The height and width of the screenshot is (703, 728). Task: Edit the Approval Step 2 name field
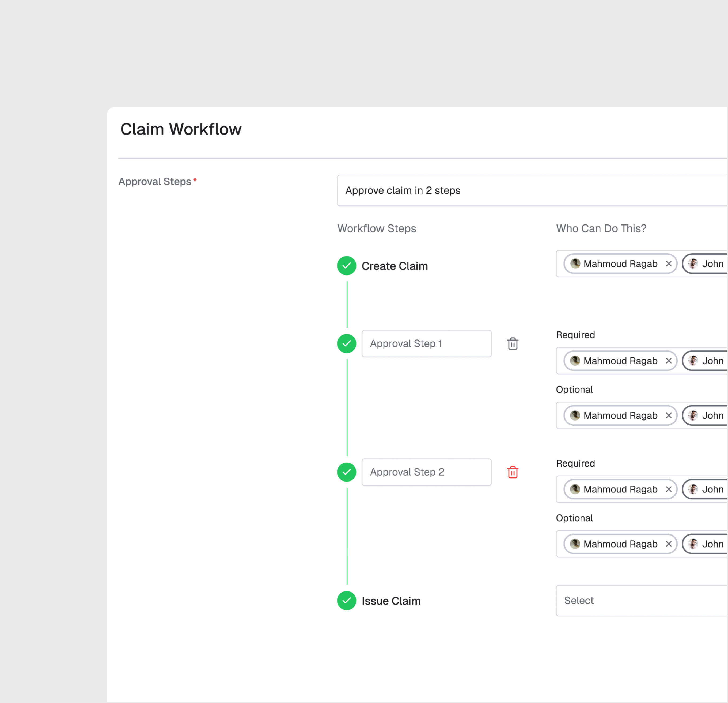click(426, 472)
